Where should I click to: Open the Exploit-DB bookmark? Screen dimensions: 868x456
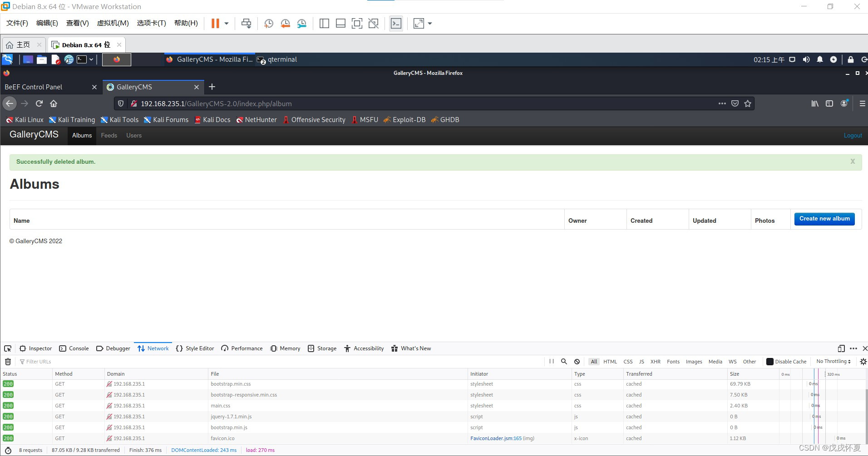pos(404,120)
